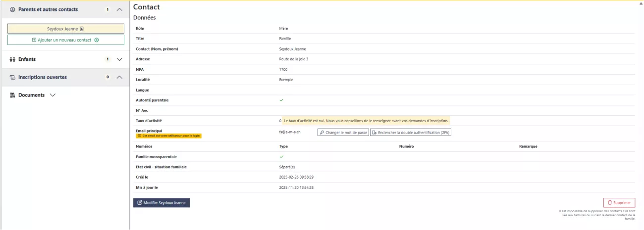Click the Autorité parentale green checkmark
This screenshot has height=230, width=644.
click(281, 100)
